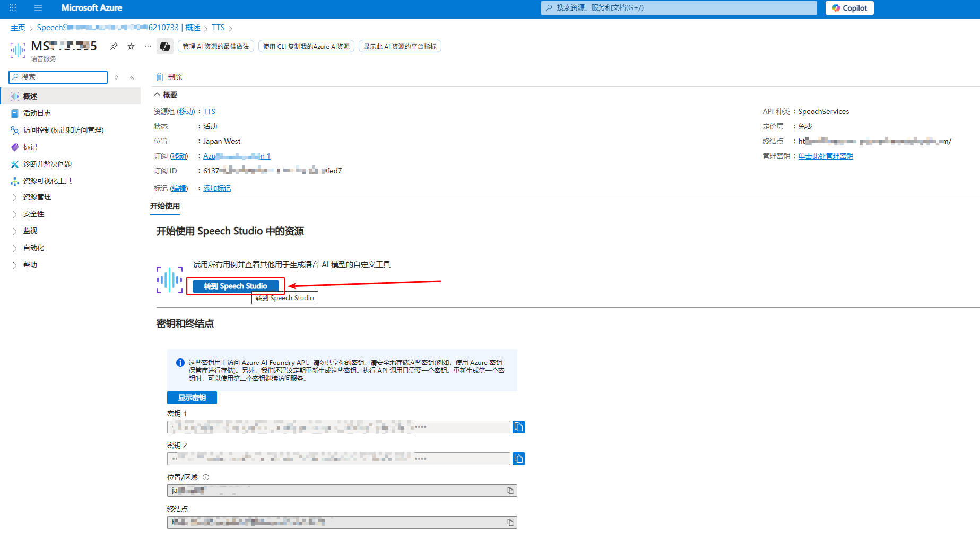Select 管理 AI 资源的最佳做法 suggestion
Image resolution: width=980 pixels, height=534 pixels.
pos(216,47)
